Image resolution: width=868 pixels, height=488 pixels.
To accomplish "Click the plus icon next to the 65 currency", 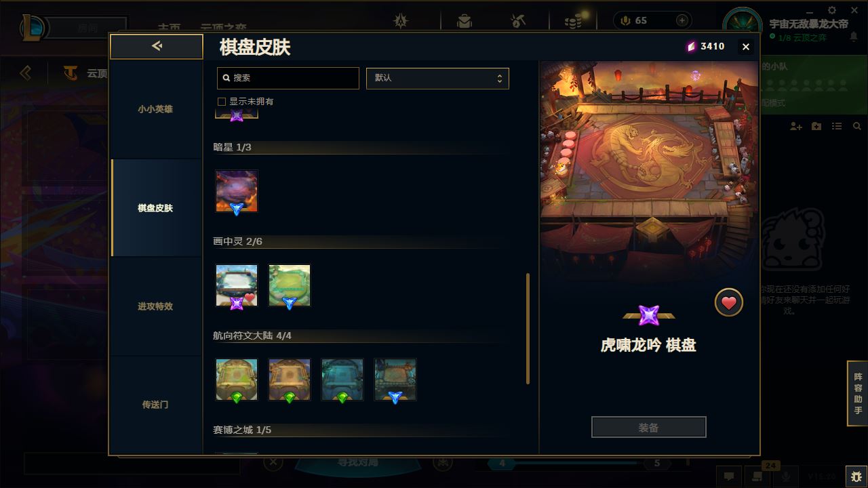I will pos(682,20).
